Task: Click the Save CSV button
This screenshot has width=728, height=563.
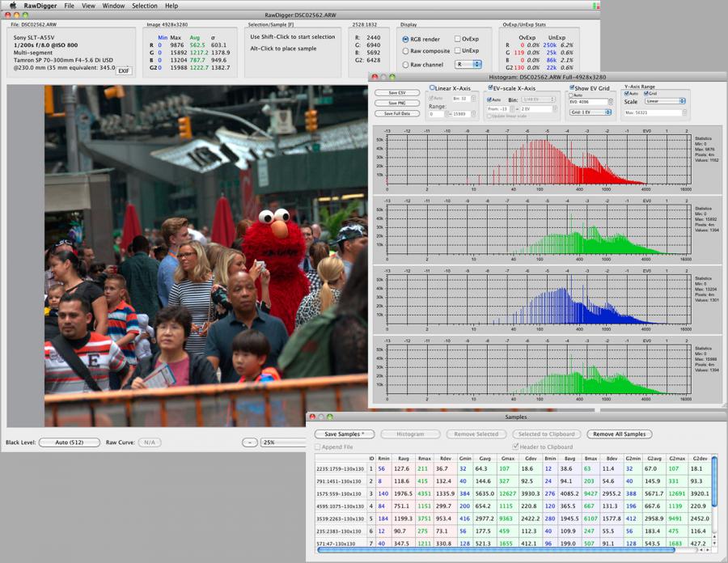Action: [397, 93]
